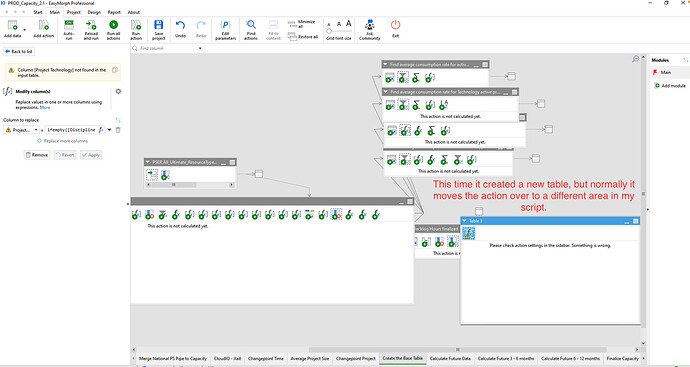Open the Calculate Future 3 - 6 months tab
This screenshot has width=690, height=367.
click(506, 359)
